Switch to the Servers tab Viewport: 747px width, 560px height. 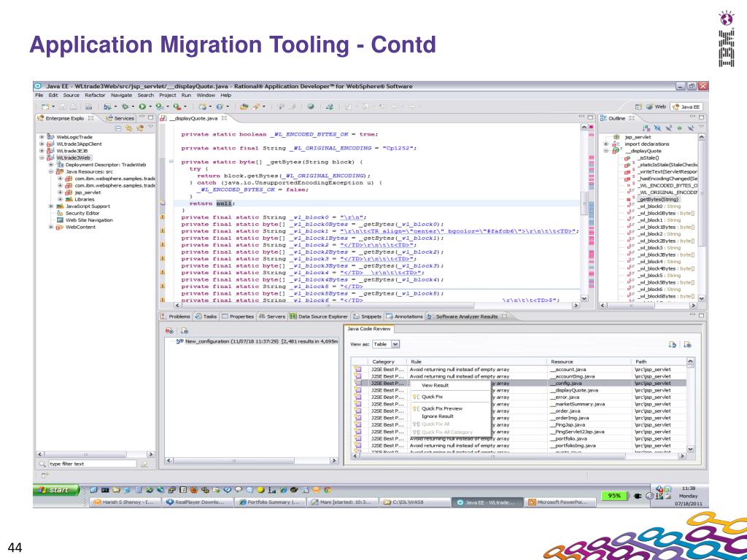272,316
